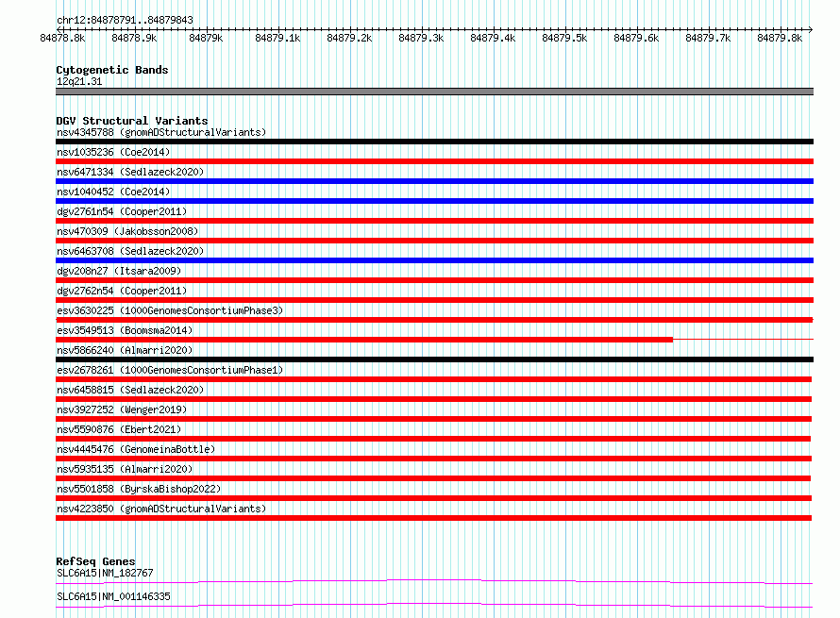Select variant nsv6458815 (Sedlazeck2020) label
This screenshot has width=840, height=618.
pyautogui.click(x=130, y=390)
